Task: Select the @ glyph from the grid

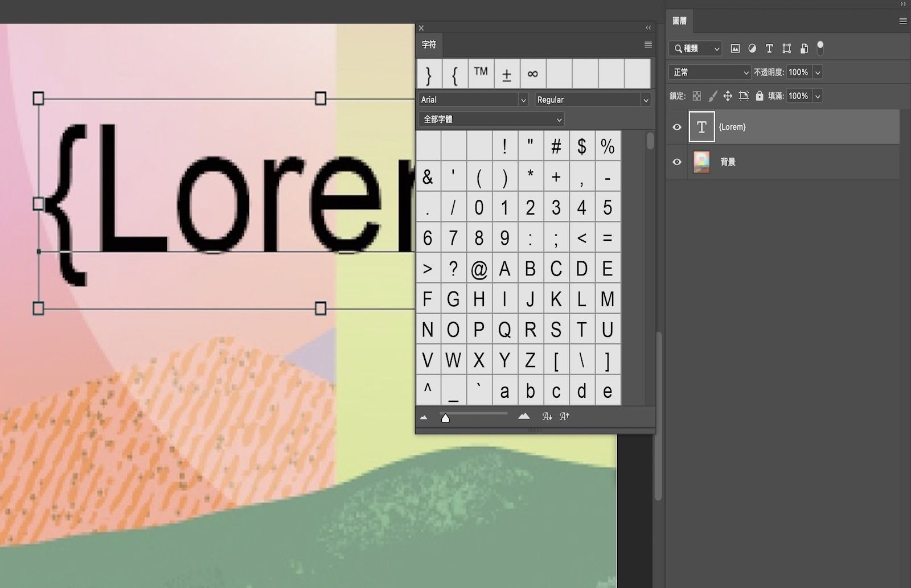Action: pyautogui.click(x=479, y=268)
